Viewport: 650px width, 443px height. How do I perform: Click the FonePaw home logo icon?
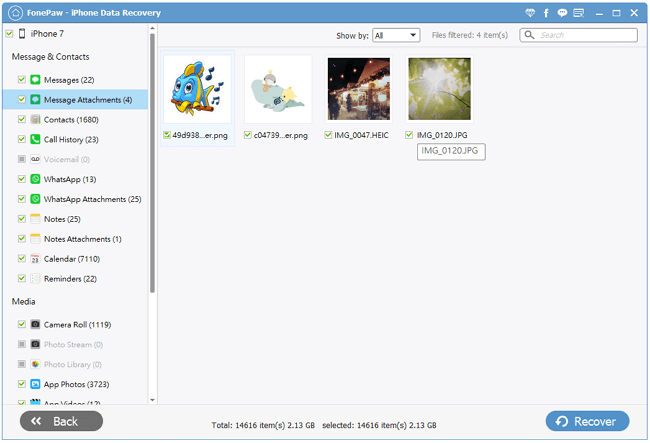[x=13, y=12]
